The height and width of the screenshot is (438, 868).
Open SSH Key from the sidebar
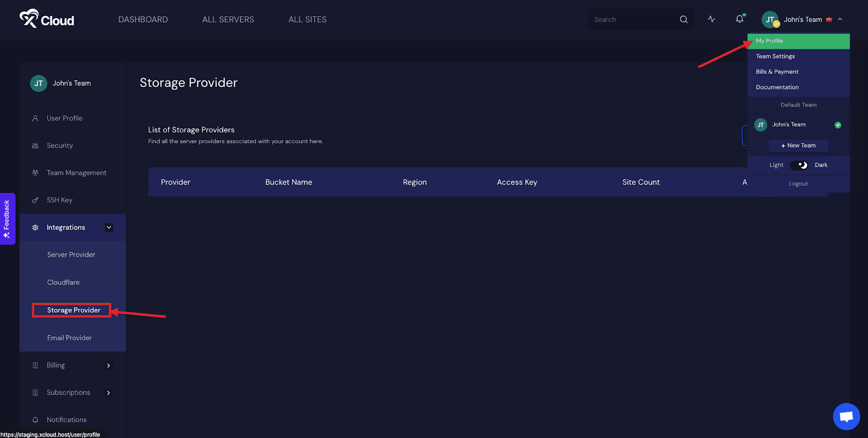(x=59, y=200)
